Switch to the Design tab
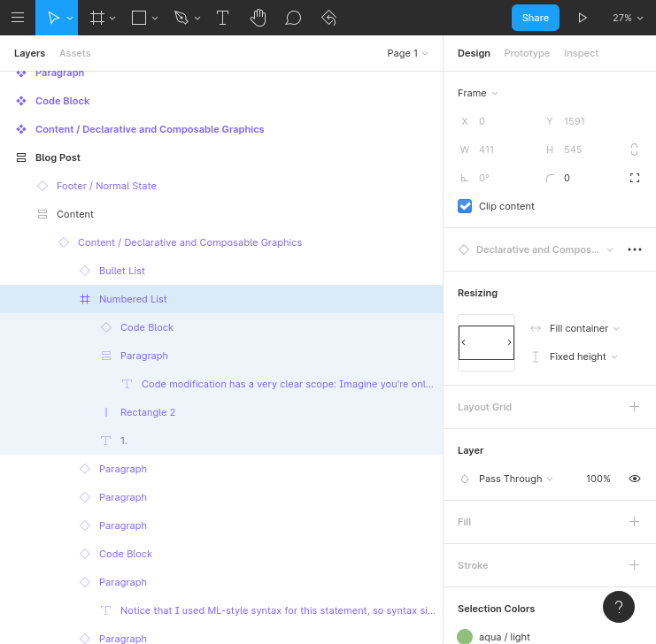Image resolution: width=656 pixels, height=644 pixels. tap(474, 53)
